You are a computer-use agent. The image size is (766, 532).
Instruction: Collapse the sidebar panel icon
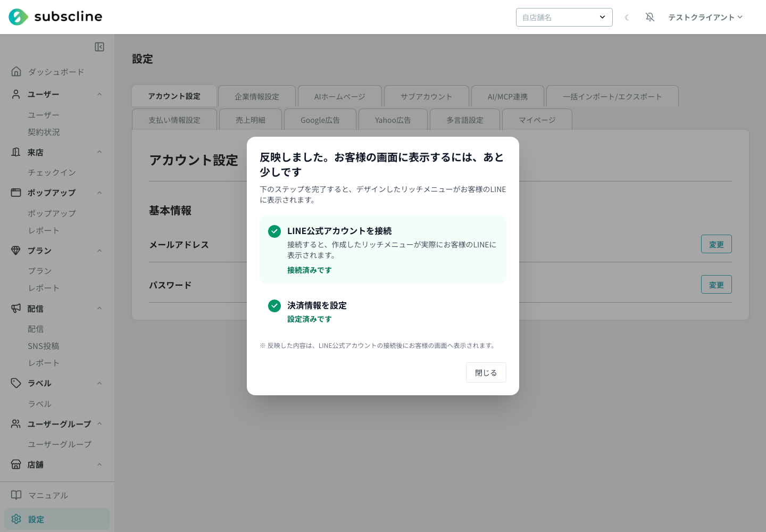coord(99,47)
